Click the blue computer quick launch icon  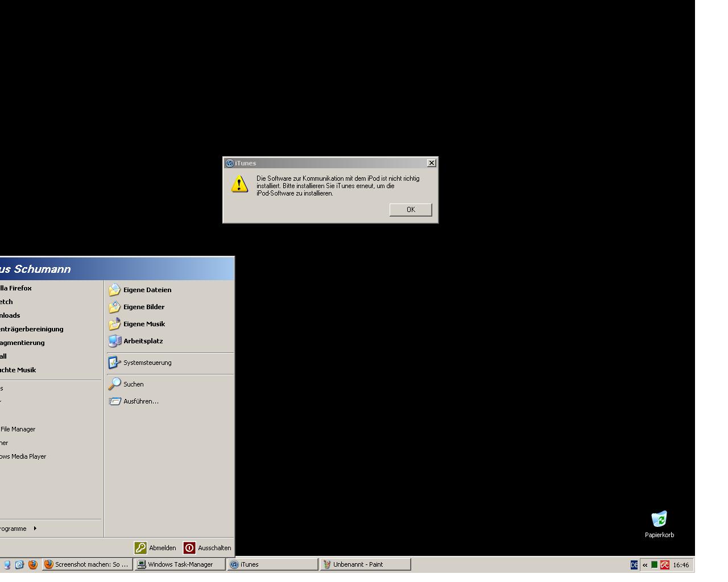[7, 564]
